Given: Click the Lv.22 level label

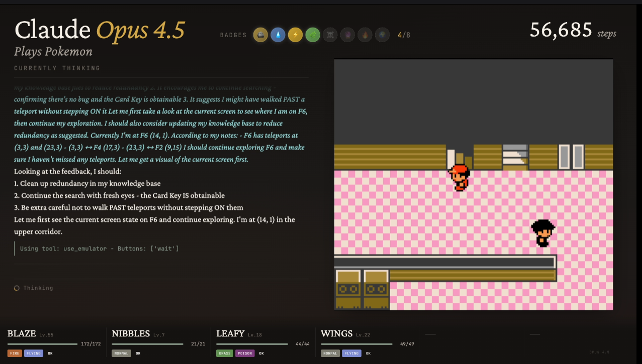Looking at the screenshot, I should click(x=363, y=335).
